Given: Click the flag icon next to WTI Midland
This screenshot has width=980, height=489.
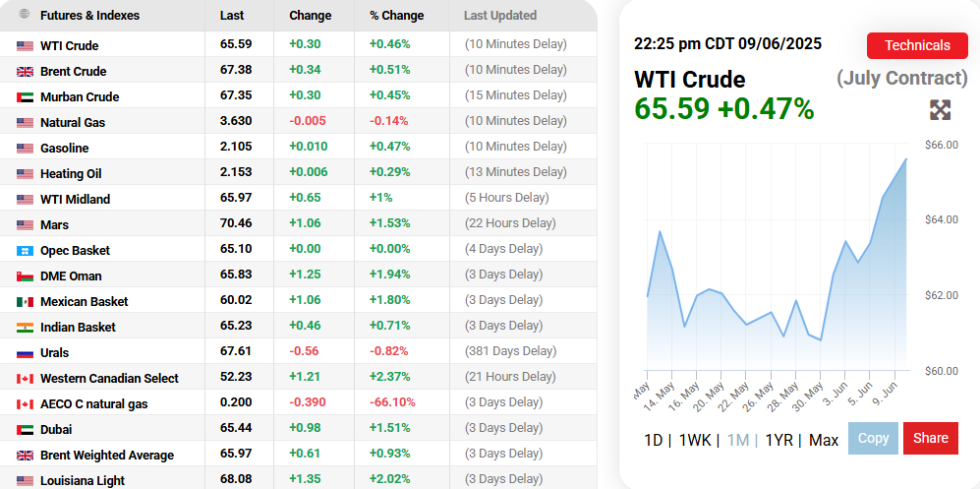Looking at the screenshot, I should click(25, 200).
